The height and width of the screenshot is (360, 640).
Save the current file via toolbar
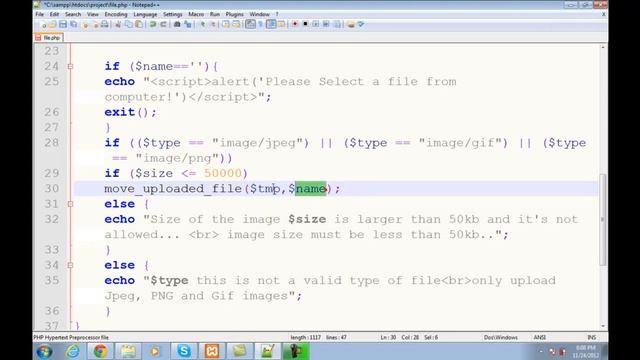[63, 24]
